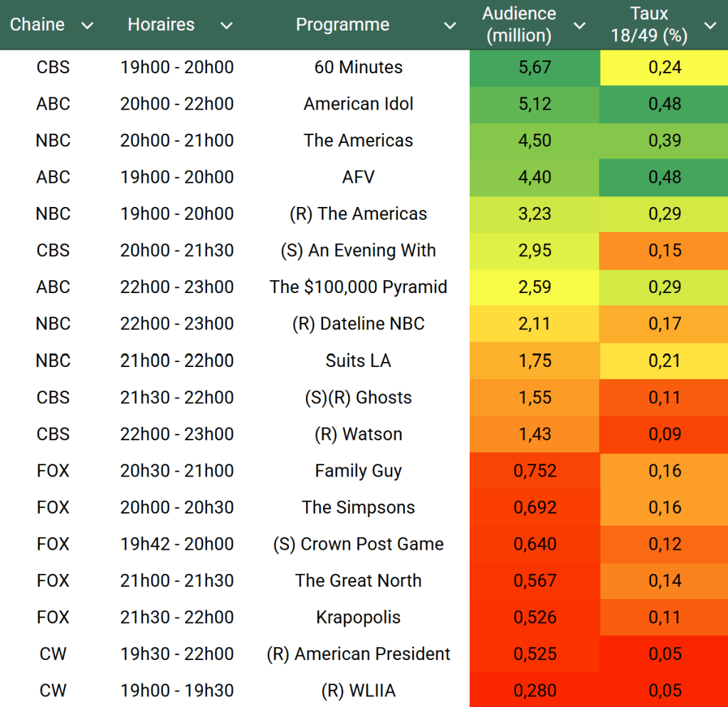The height and width of the screenshot is (707, 728).
Task: Expand the Audience (million) column dropdown arrow
Action: pos(580,26)
